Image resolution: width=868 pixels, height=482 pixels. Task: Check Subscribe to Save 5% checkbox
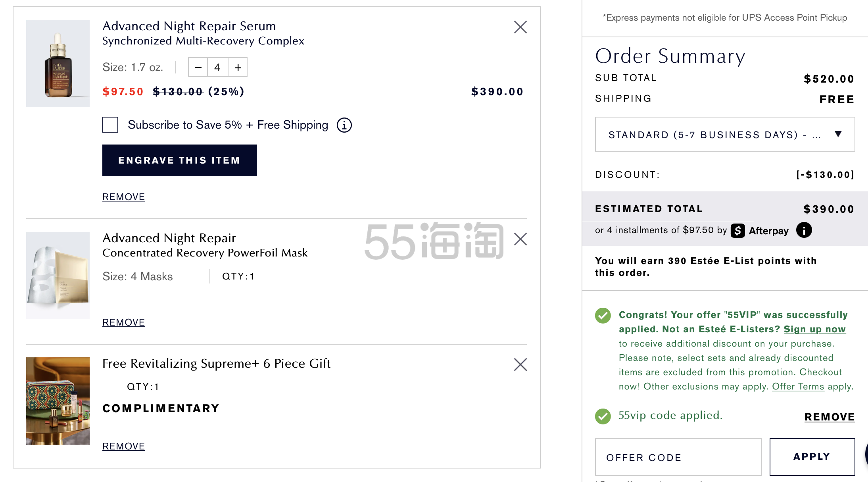(x=110, y=125)
